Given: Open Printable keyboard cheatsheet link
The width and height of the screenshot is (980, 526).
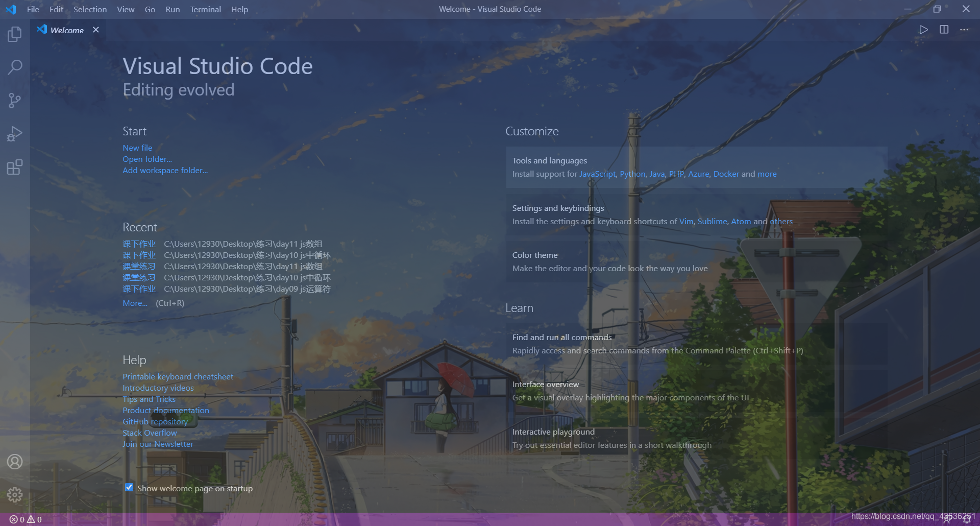Looking at the screenshot, I should [178, 376].
